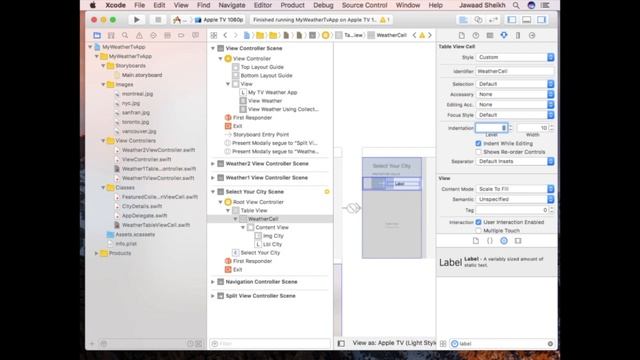Show the Project navigator
The width and height of the screenshot is (640, 360).
(97, 36)
